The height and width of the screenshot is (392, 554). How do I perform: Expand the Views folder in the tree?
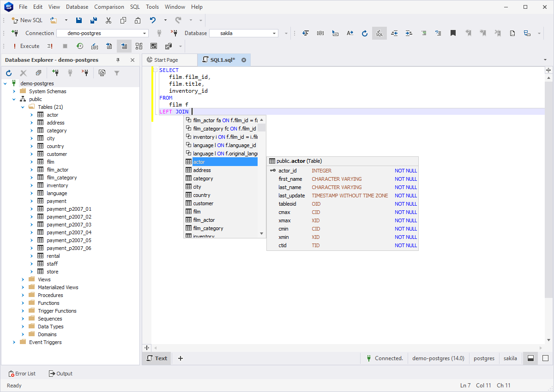point(23,279)
